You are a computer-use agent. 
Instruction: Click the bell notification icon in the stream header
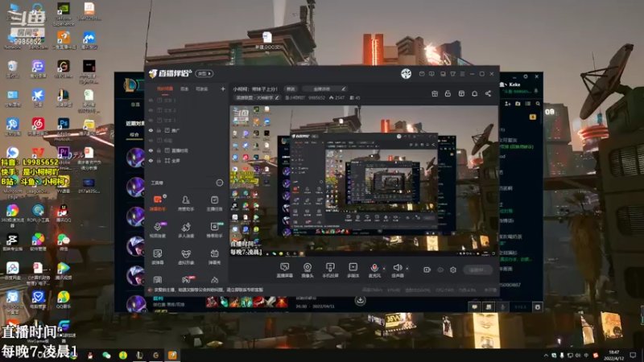pyautogui.click(x=474, y=93)
